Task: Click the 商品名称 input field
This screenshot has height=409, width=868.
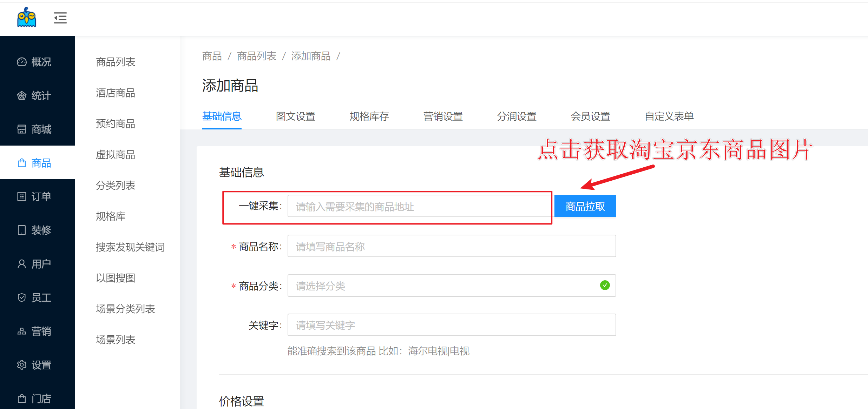Action: click(451, 246)
